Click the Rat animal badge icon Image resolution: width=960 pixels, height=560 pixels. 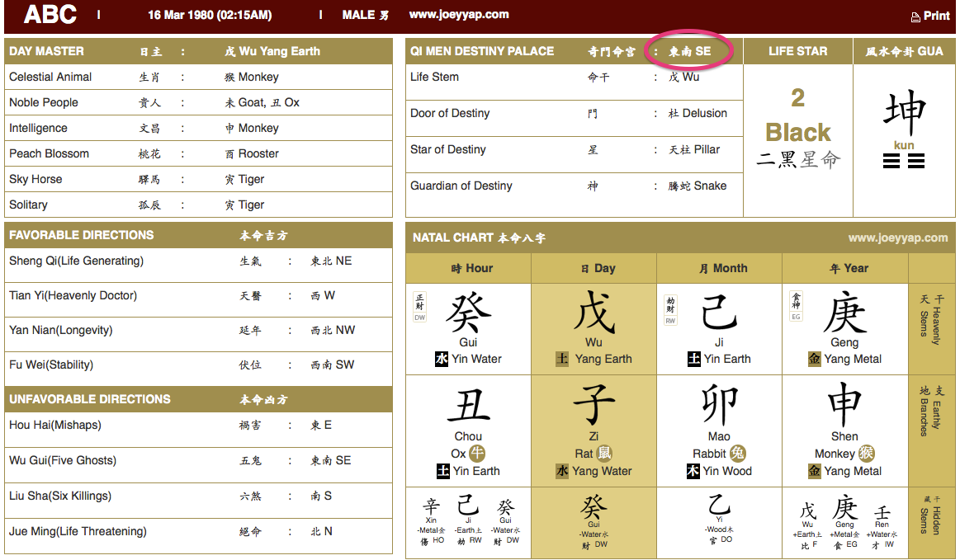click(604, 454)
